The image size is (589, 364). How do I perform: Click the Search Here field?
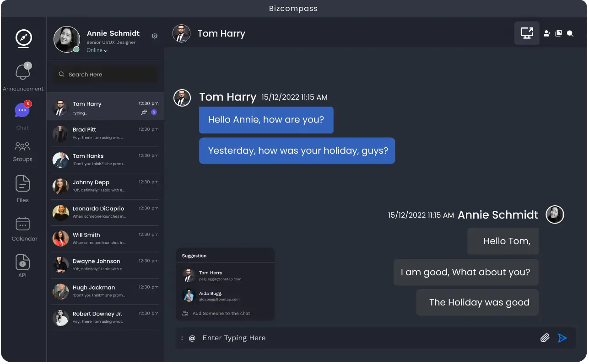click(105, 75)
